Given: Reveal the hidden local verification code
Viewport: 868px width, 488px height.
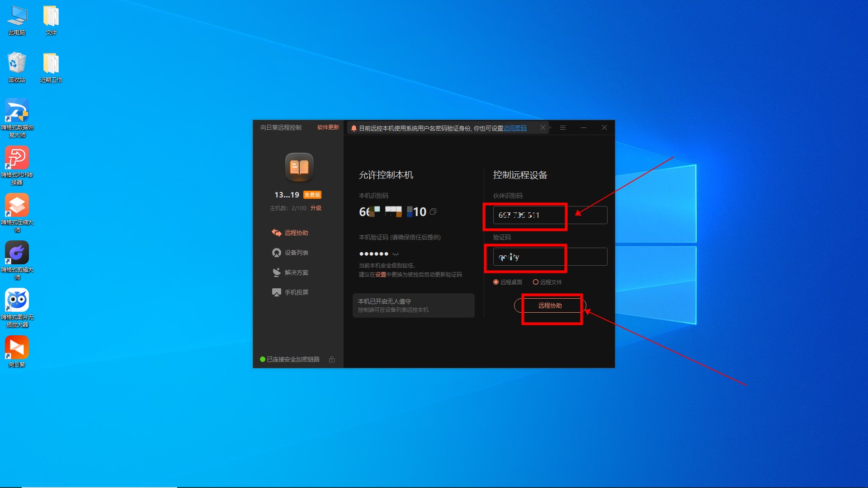Looking at the screenshot, I should 396,254.
